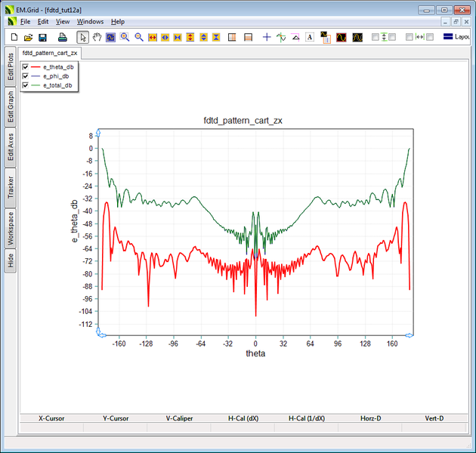Click the Hide side button
This screenshot has height=453, width=476.
coord(11,260)
